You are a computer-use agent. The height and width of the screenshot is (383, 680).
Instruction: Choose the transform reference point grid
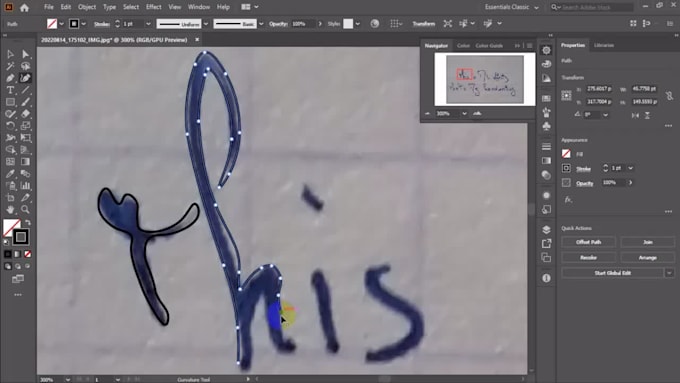[x=566, y=95]
